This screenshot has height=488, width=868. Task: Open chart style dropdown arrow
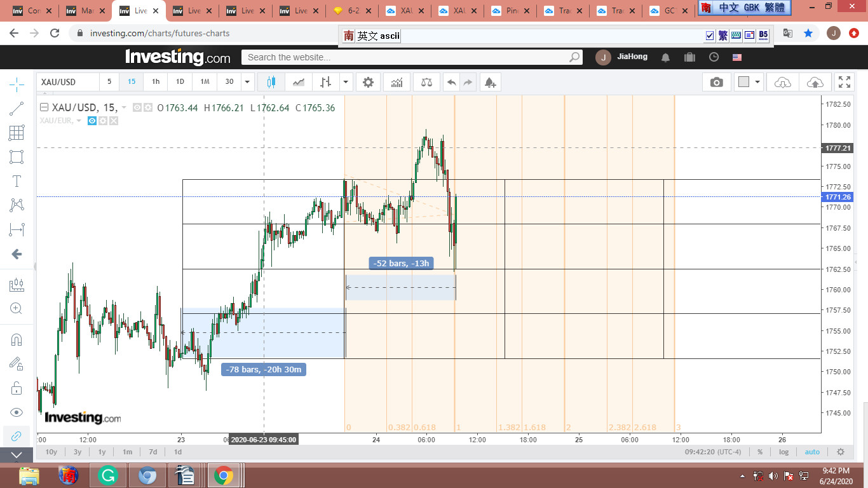pos(346,82)
